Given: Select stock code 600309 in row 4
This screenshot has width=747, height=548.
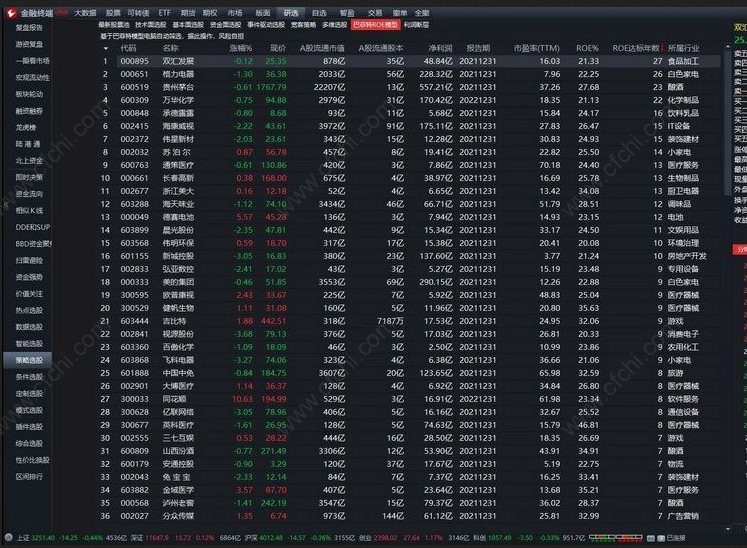Looking at the screenshot, I should click(134, 100).
